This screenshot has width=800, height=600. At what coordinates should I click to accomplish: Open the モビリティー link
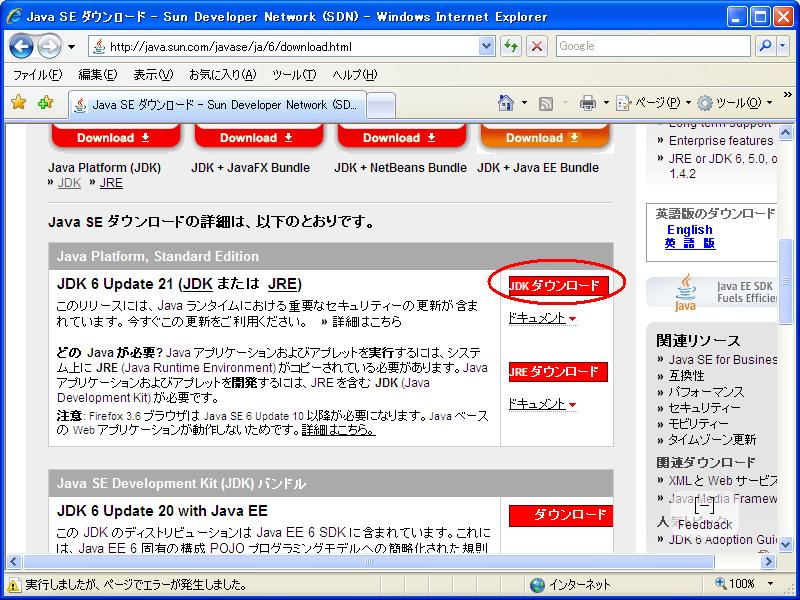point(699,423)
